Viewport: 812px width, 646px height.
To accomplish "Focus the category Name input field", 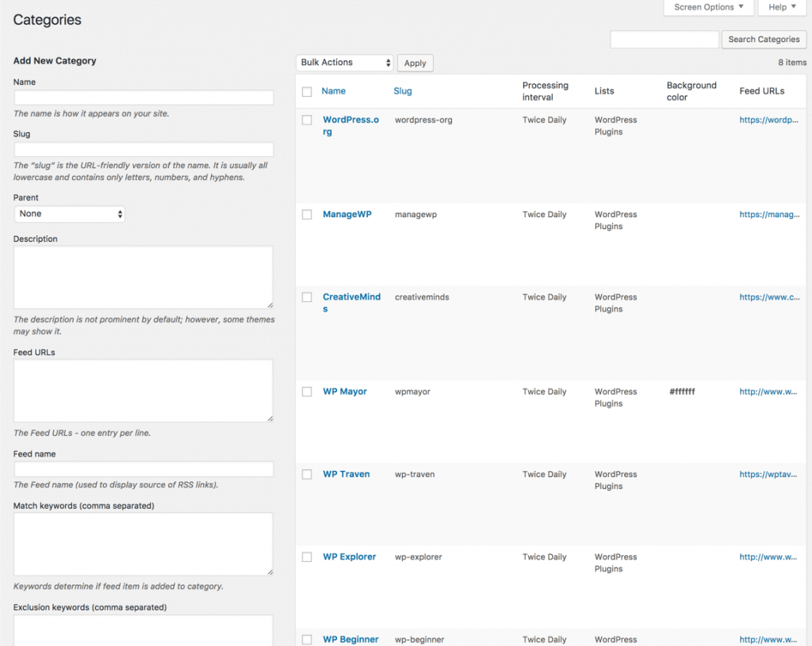I will [x=144, y=97].
